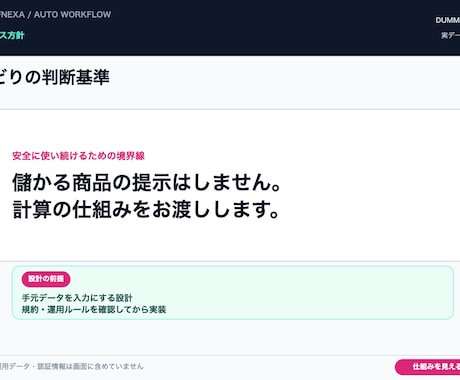Click the headline 計算の仕組みをお渡しします。
The height and width of the screenshot is (380, 460).
pos(146,209)
